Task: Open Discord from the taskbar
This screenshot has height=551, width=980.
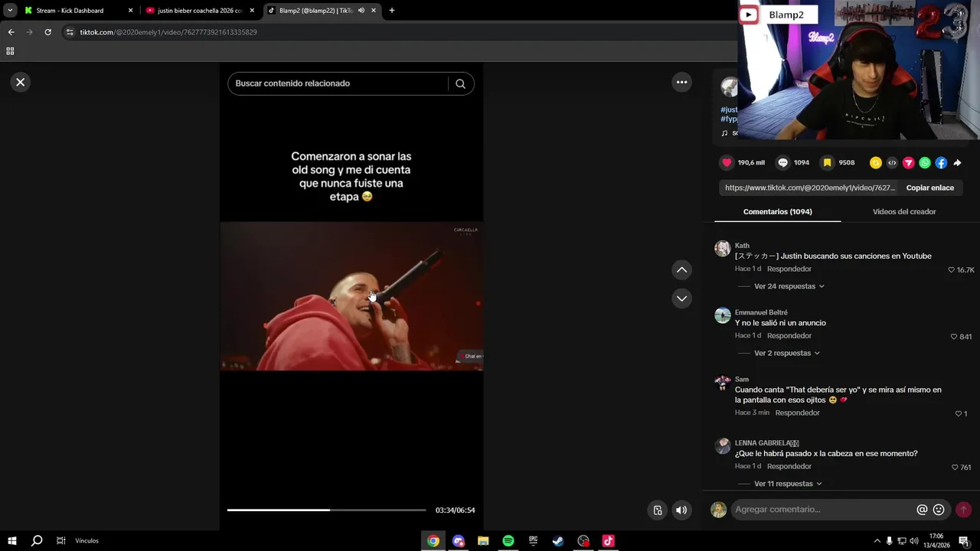Action: (459, 541)
